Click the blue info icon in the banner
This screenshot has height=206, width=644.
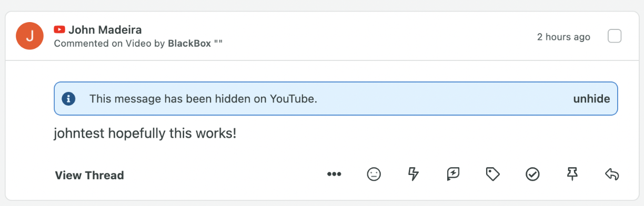click(x=69, y=99)
